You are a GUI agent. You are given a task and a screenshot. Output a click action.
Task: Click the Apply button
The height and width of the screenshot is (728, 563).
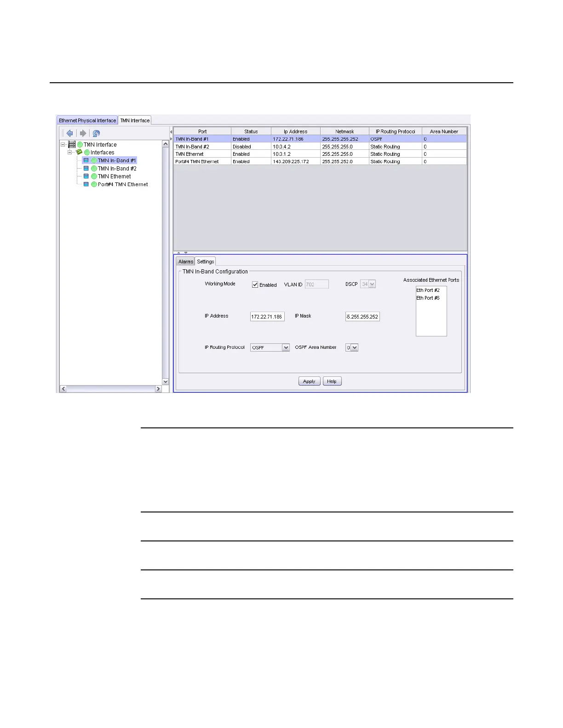click(x=309, y=381)
